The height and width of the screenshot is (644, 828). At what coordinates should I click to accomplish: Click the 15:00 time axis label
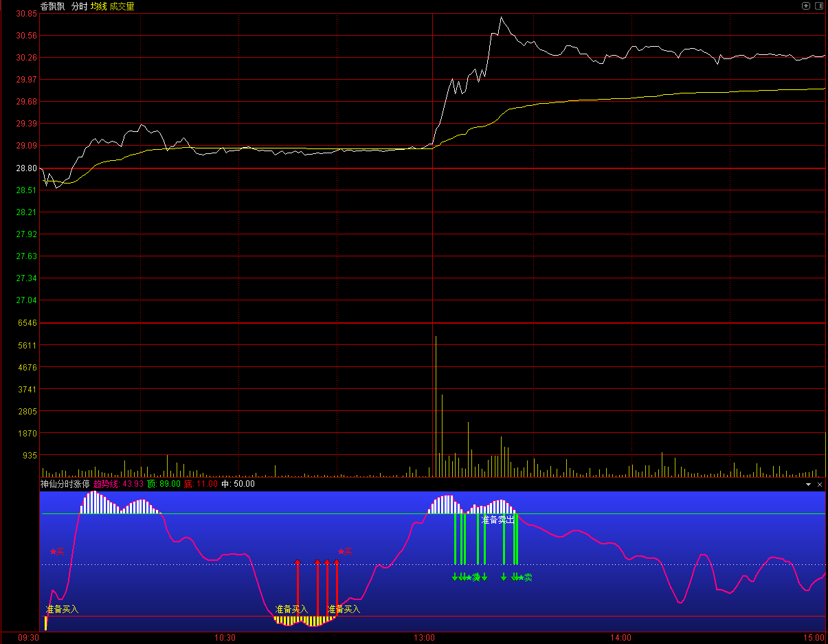[x=814, y=639]
